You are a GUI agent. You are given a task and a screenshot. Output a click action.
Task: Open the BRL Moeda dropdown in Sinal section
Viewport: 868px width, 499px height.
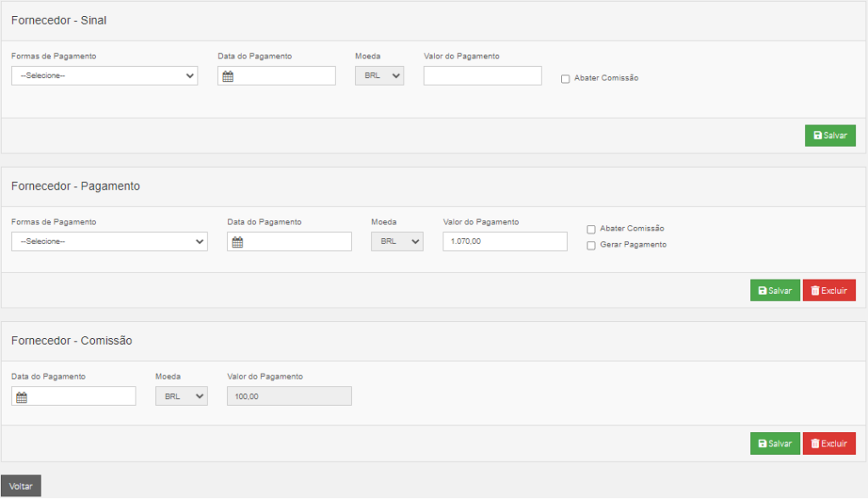tap(379, 75)
